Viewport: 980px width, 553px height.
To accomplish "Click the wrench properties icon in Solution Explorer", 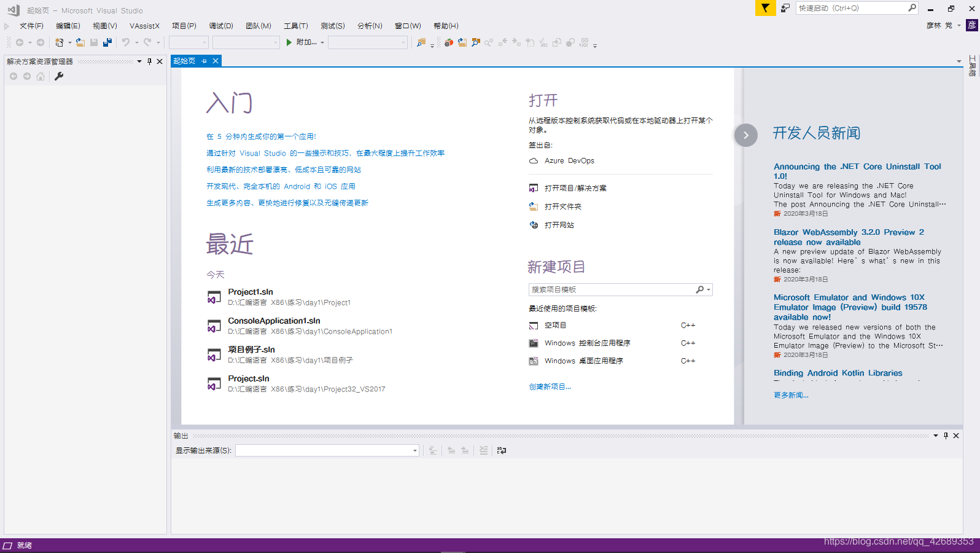I will coord(59,76).
